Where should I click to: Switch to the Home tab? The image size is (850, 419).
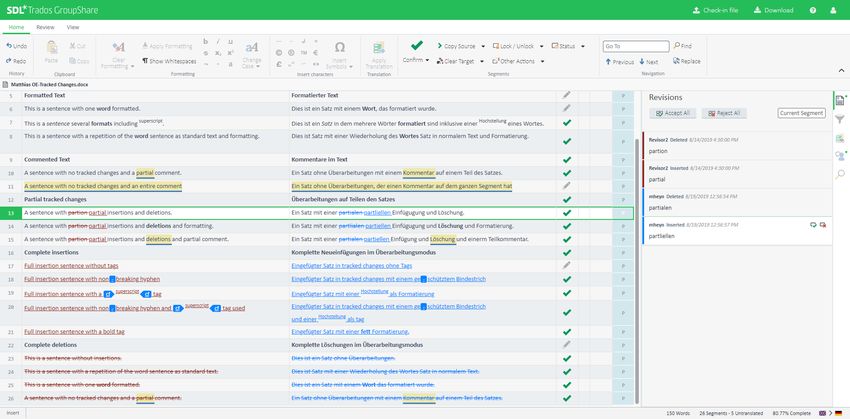(x=16, y=27)
